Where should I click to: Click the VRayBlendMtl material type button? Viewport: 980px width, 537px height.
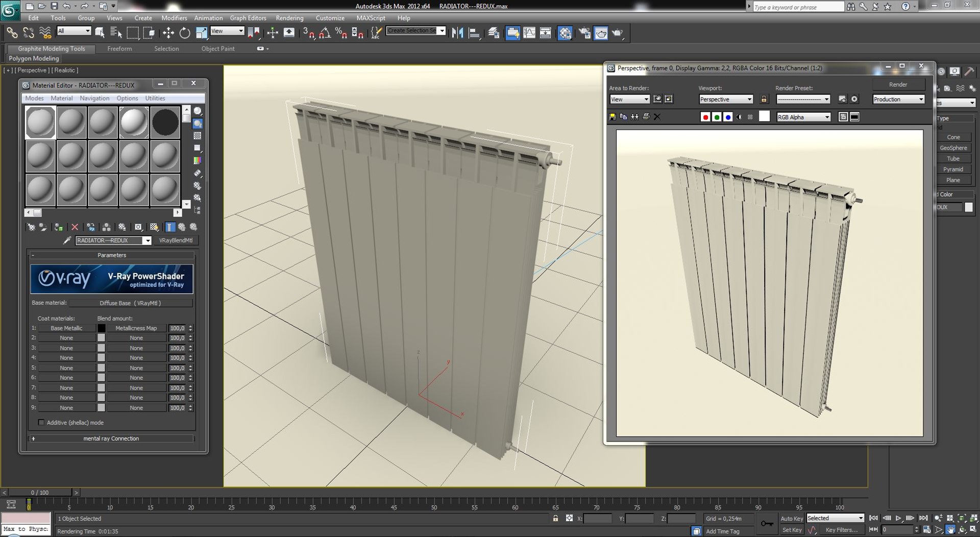(x=176, y=240)
